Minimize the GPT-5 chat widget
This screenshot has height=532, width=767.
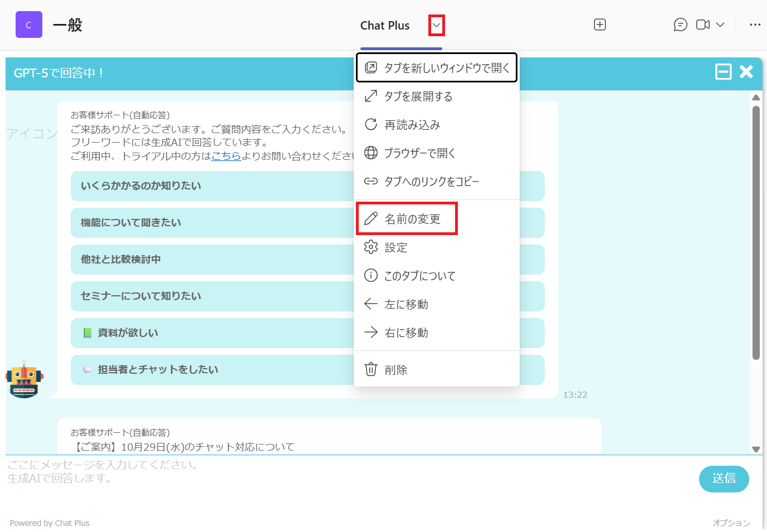click(723, 72)
